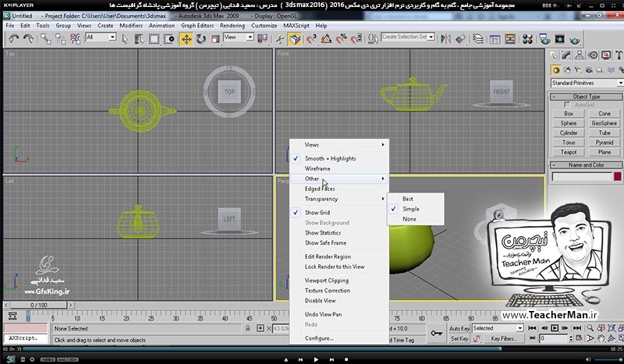Toggle the selection lock padlock
This screenshot has height=364, width=624.
[247, 328]
